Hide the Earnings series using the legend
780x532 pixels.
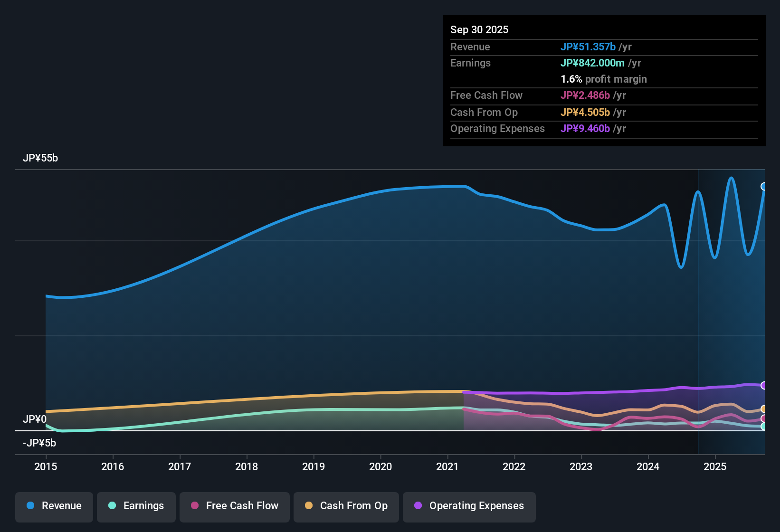[x=136, y=506]
